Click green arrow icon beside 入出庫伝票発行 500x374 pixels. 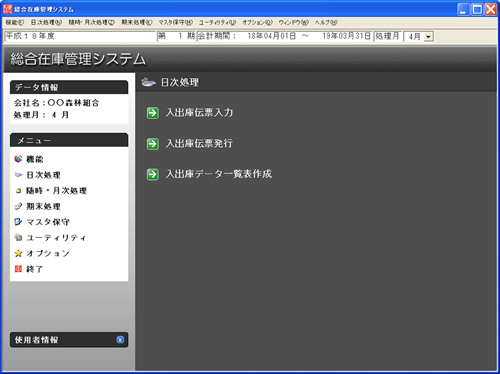tap(153, 144)
